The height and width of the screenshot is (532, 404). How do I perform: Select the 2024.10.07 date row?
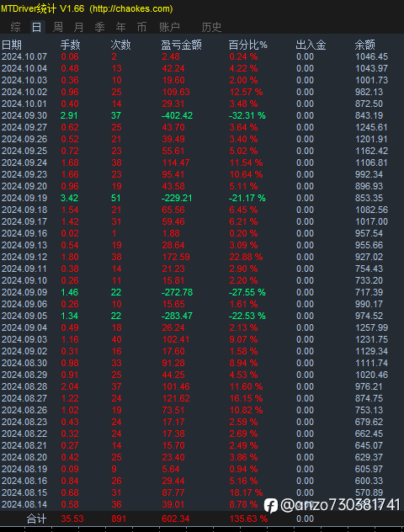(24, 56)
